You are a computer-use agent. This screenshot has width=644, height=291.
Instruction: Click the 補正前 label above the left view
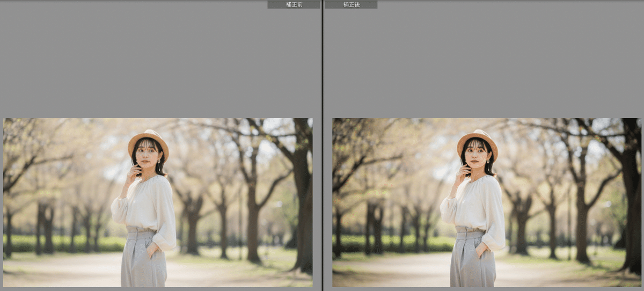294,4
